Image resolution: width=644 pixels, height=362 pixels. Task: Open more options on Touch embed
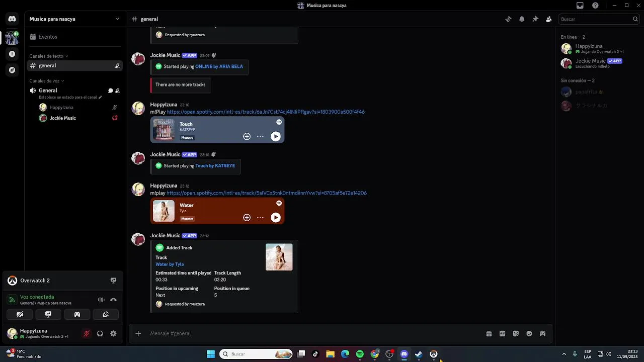click(x=260, y=136)
